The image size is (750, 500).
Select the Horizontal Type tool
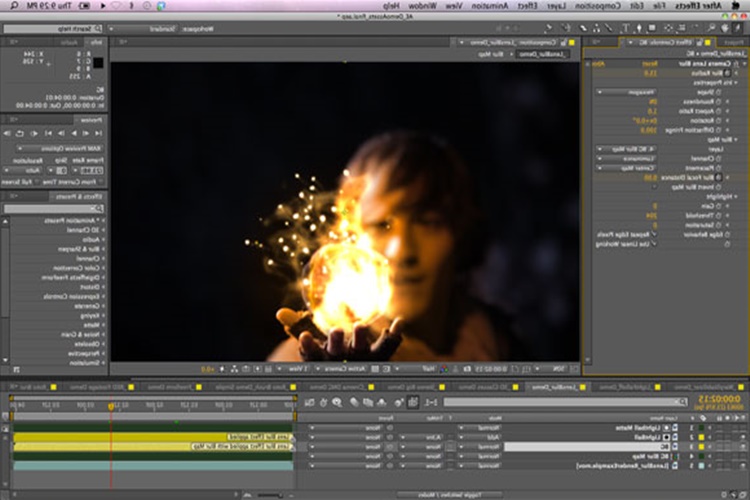tap(625, 29)
